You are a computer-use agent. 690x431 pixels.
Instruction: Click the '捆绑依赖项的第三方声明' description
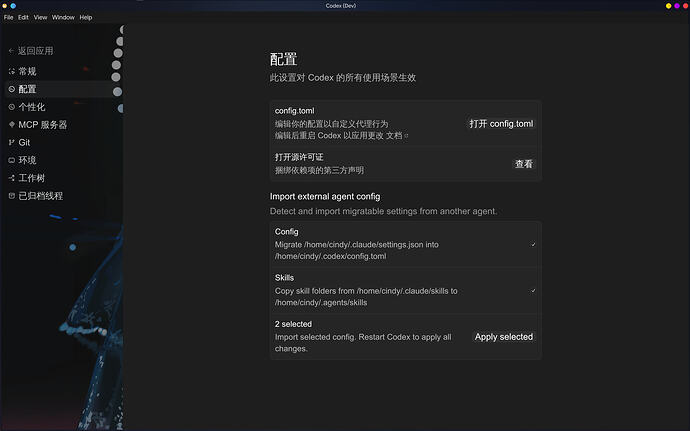319,170
